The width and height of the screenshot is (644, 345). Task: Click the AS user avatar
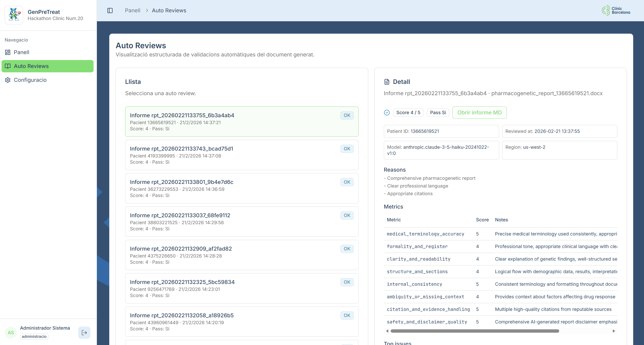[x=11, y=333]
